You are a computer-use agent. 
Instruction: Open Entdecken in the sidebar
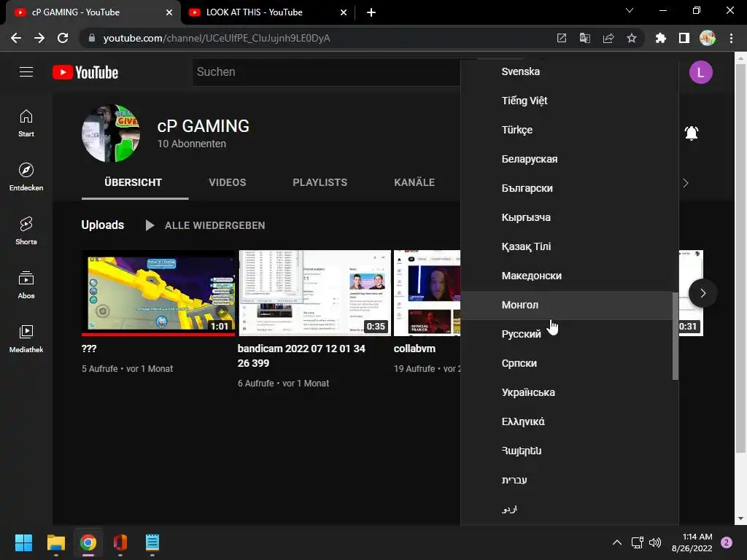pyautogui.click(x=26, y=176)
